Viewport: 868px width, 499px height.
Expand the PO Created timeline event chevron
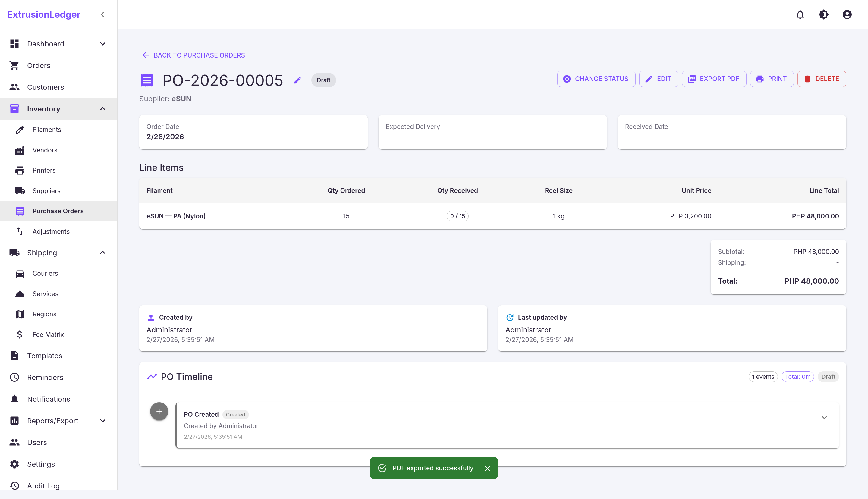[824, 417]
